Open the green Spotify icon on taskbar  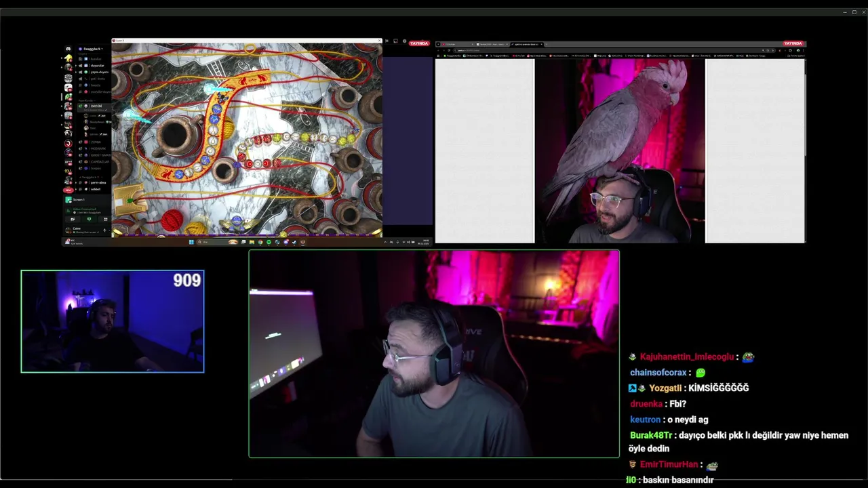point(269,242)
